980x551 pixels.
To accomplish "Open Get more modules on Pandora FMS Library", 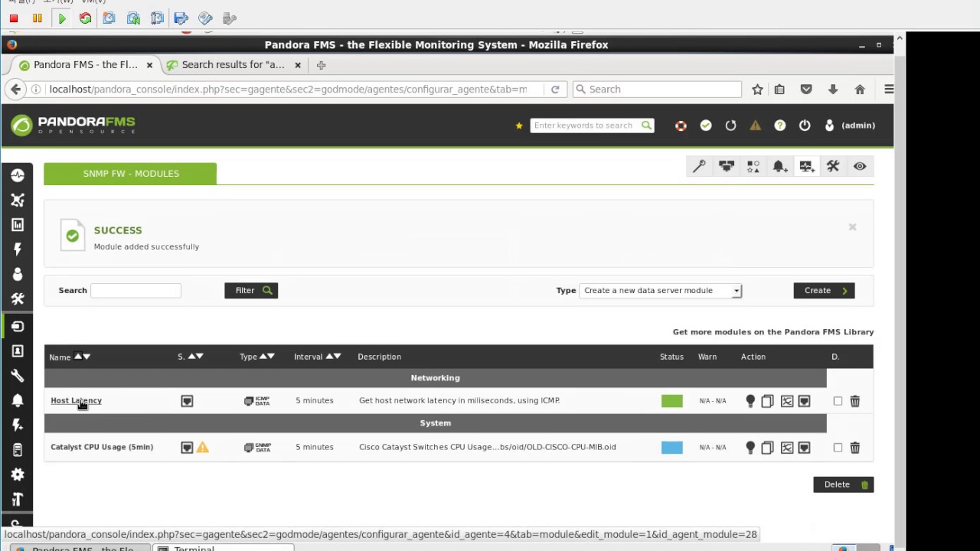I will point(773,332).
